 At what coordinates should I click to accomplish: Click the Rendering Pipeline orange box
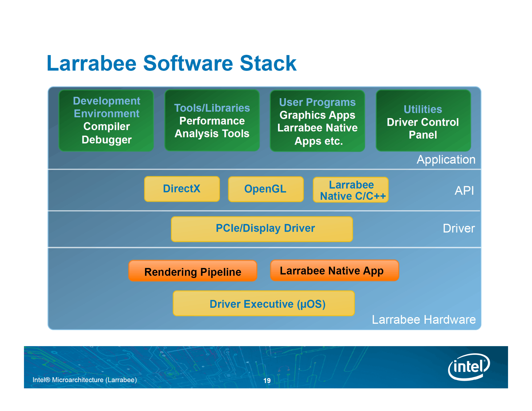point(193,271)
